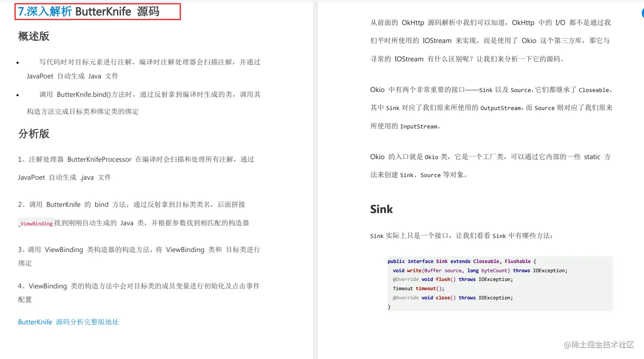Screen dimensions: 644x359
Task: Click the line '法来创建 Sink、Source 等对象。'
Action: pos(419,175)
